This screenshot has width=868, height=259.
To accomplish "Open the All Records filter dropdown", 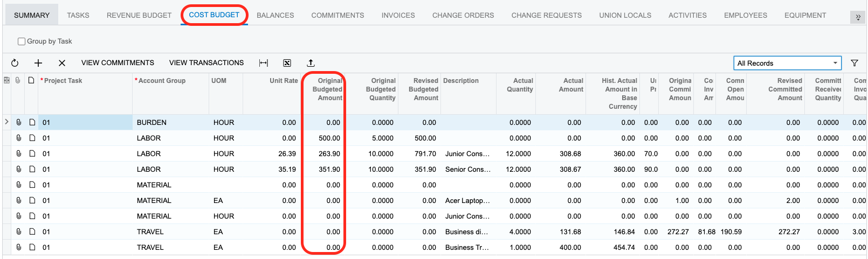I will pyautogui.click(x=787, y=63).
